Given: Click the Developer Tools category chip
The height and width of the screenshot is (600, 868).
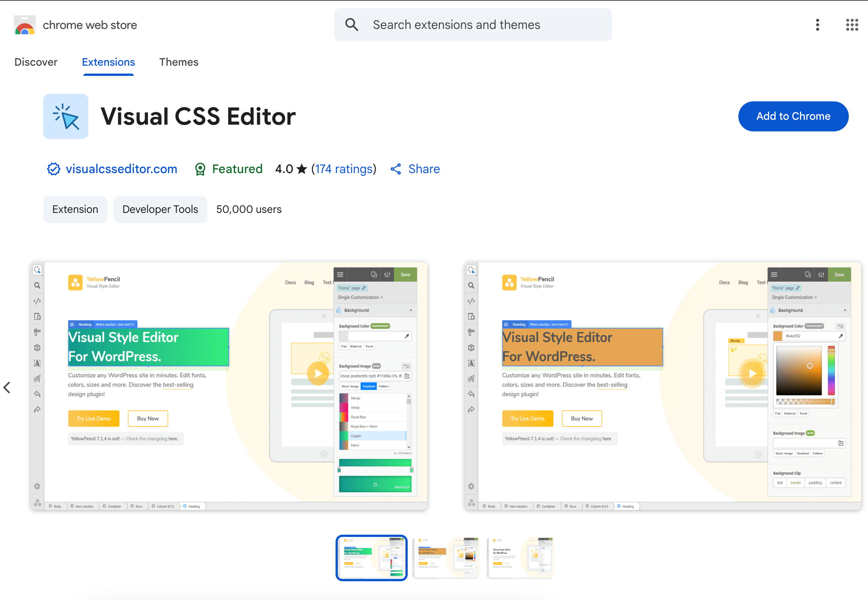Looking at the screenshot, I should click(160, 210).
